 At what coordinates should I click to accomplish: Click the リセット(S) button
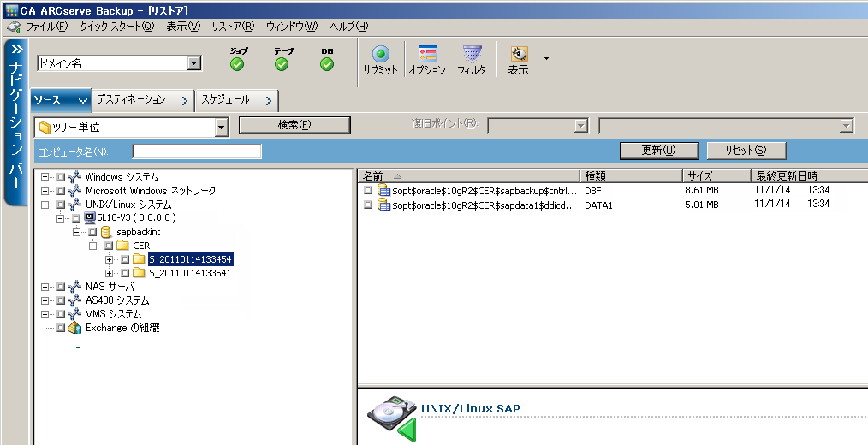[x=746, y=151]
